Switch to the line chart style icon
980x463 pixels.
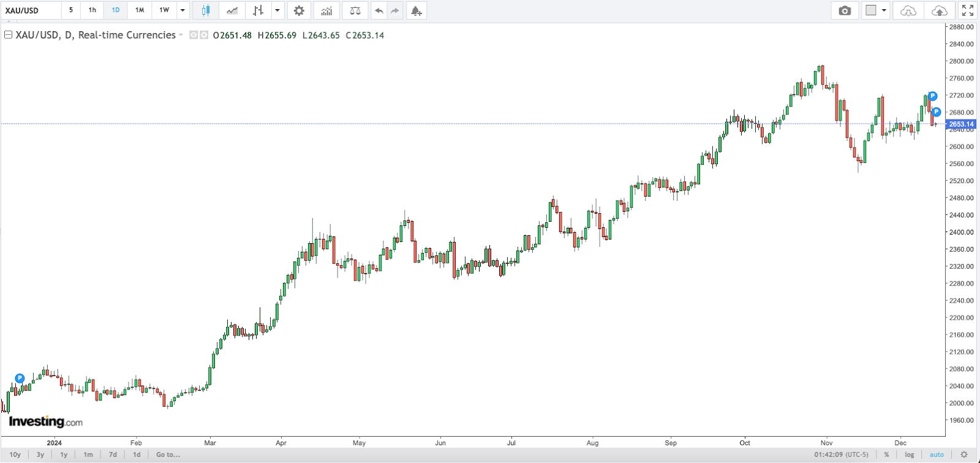(232, 10)
